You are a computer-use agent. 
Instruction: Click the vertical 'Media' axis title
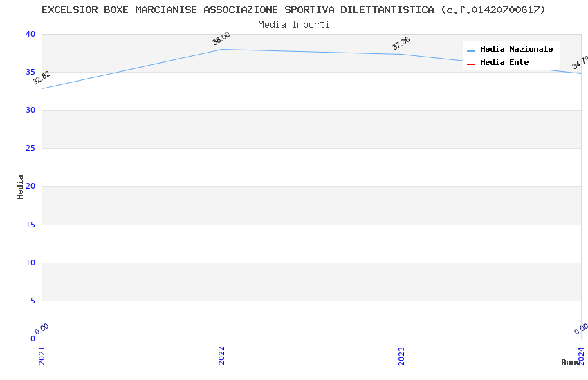coord(20,187)
